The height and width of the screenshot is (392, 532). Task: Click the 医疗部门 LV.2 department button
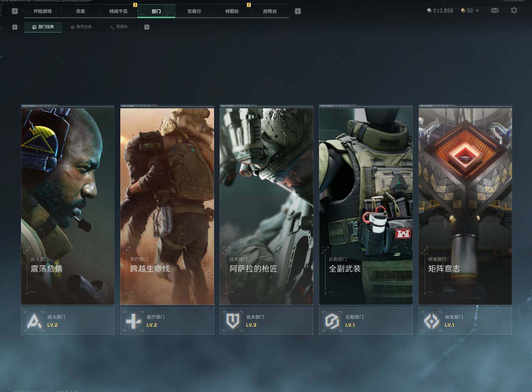click(167, 321)
